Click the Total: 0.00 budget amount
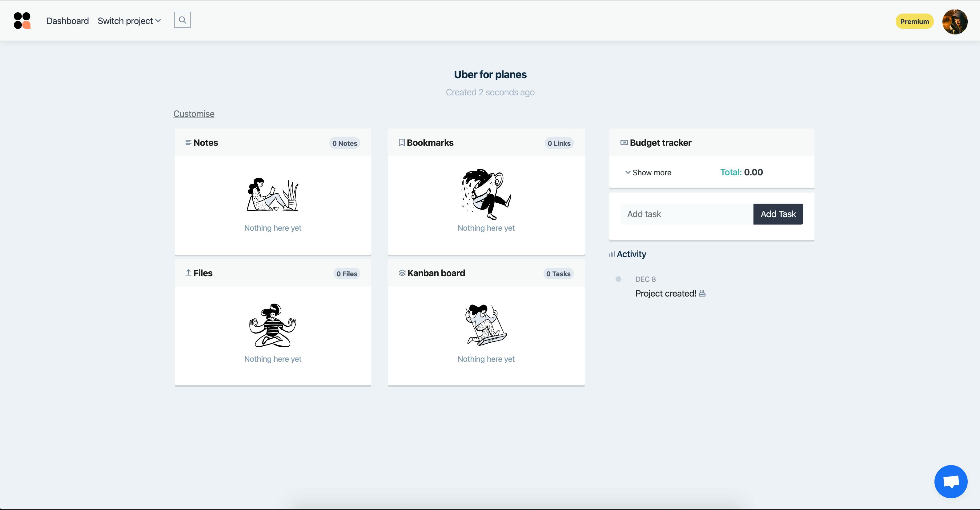The image size is (980, 510). click(x=741, y=172)
